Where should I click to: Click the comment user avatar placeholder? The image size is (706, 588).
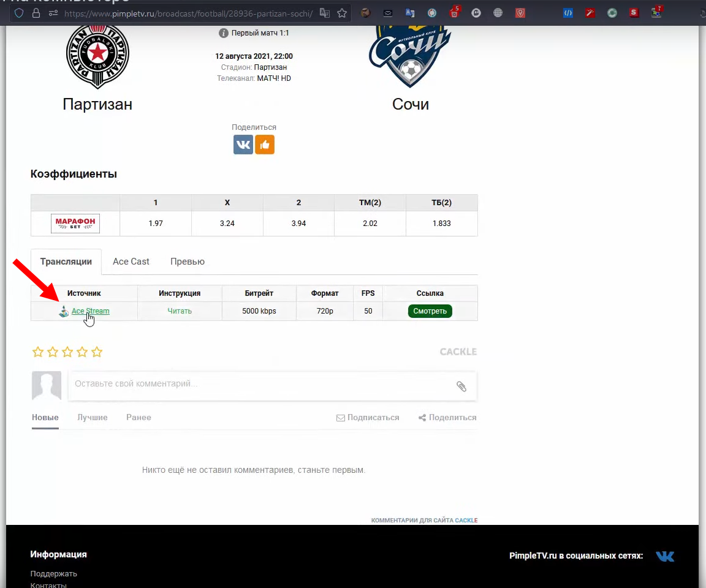coord(47,385)
